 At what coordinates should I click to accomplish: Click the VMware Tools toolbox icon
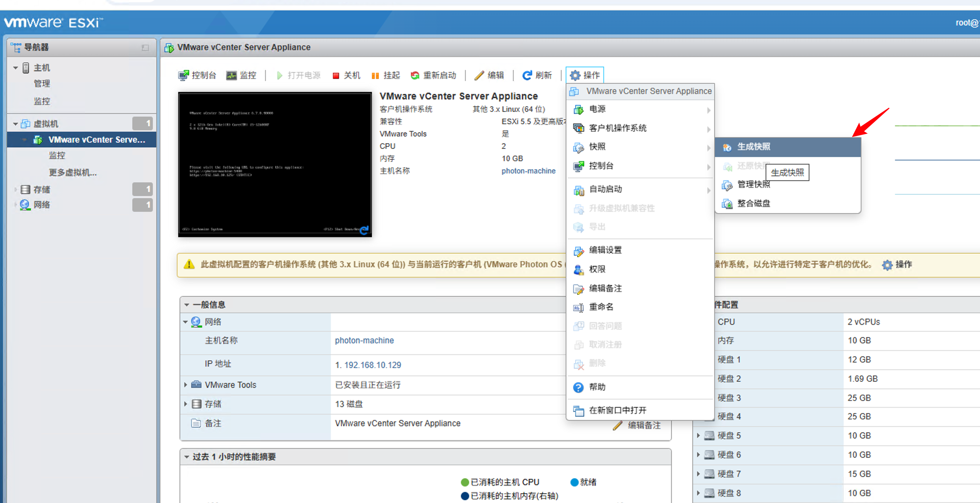coord(196,384)
